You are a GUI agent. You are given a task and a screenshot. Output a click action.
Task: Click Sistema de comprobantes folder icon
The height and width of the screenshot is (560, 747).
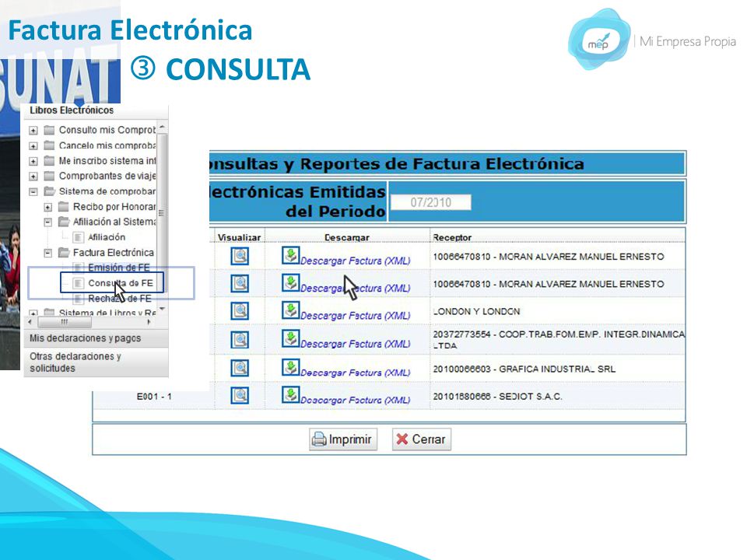pos(49,191)
